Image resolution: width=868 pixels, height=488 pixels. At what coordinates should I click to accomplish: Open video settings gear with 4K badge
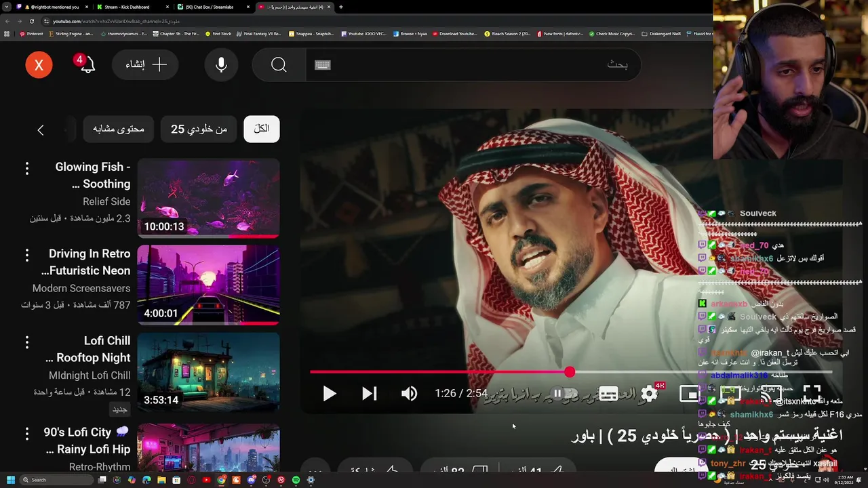tap(650, 393)
